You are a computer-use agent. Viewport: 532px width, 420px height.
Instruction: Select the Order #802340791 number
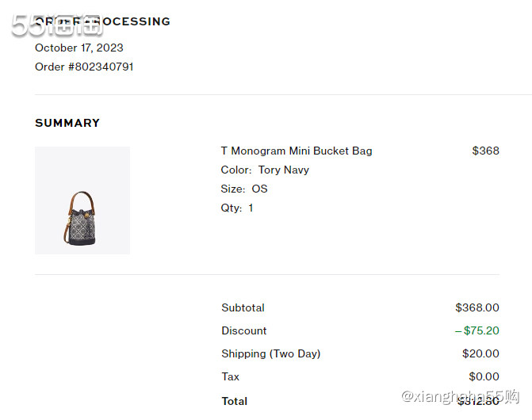pyautogui.click(x=84, y=67)
